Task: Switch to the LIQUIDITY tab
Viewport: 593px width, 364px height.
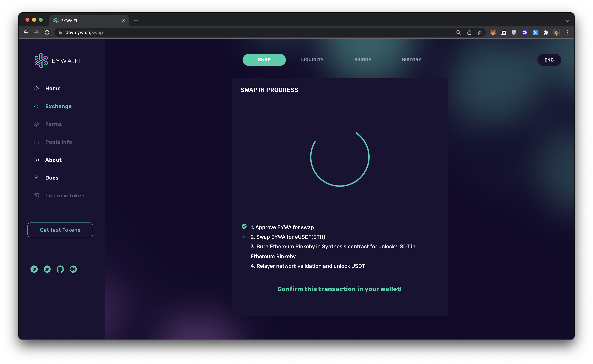Action: coord(312,60)
